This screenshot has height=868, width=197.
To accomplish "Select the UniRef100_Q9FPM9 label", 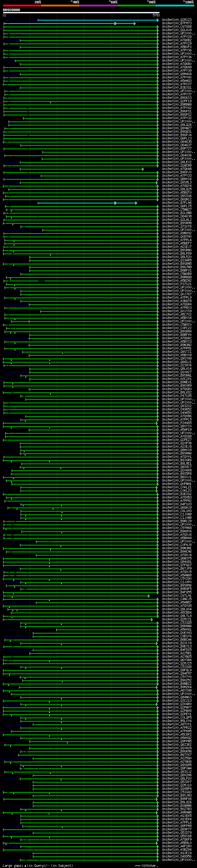I will tap(177, 826).
